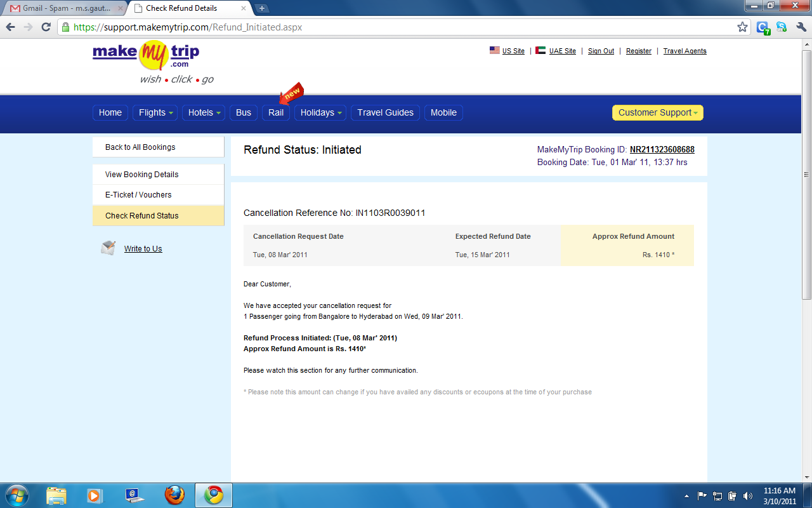The height and width of the screenshot is (508, 812).
Task: Open Windows Explorer from taskbar
Action: (x=56, y=495)
